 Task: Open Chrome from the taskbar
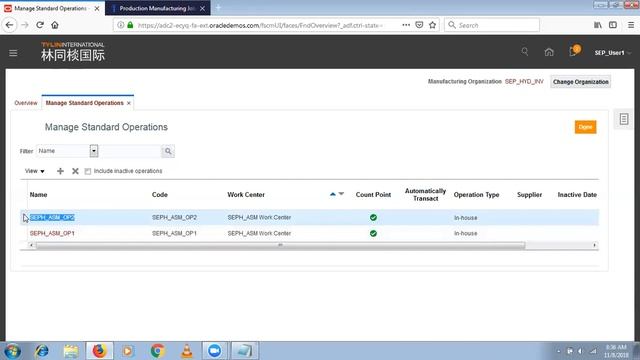158,351
